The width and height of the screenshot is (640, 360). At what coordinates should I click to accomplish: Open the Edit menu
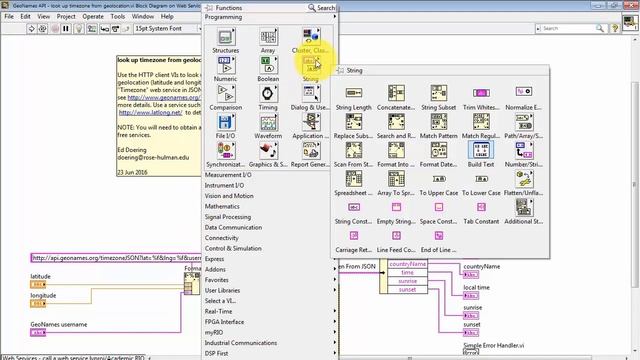coord(25,16)
